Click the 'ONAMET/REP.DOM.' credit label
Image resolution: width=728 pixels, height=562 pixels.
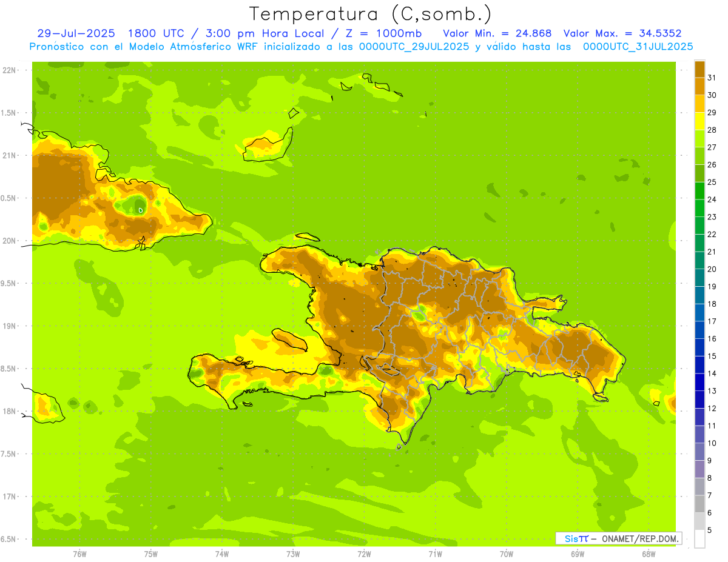(x=640, y=538)
